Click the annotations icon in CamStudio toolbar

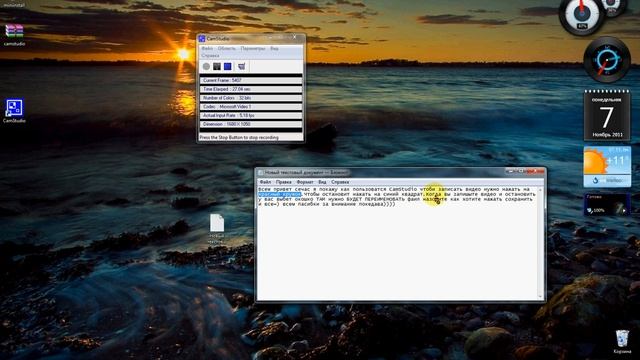pyautogui.click(x=242, y=66)
